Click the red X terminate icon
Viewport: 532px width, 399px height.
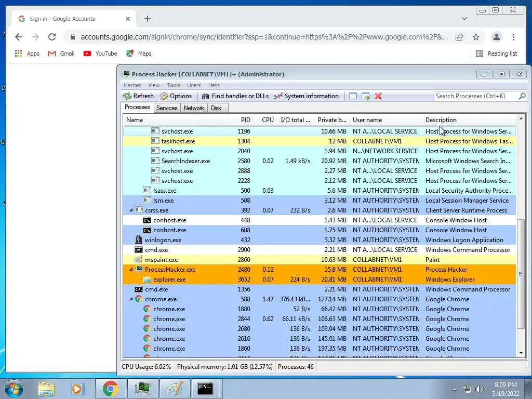click(x=378, y=96)
